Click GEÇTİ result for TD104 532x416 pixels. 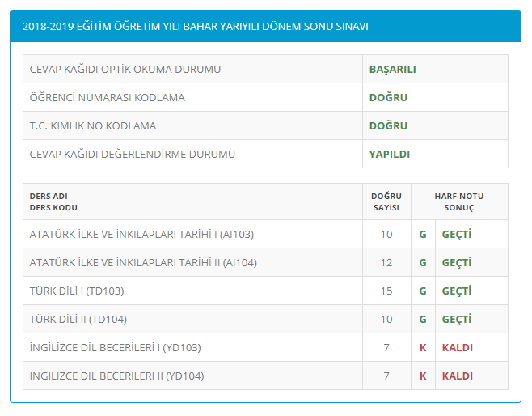coord(457,319)
